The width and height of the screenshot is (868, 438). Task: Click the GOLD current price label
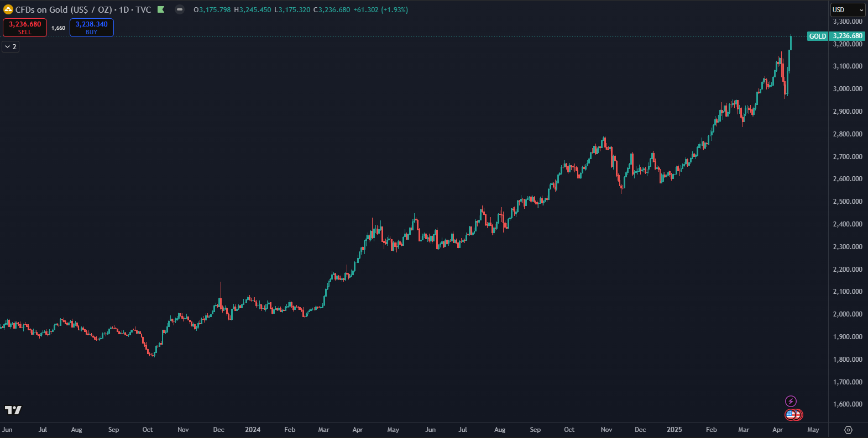tap(817, 36)
